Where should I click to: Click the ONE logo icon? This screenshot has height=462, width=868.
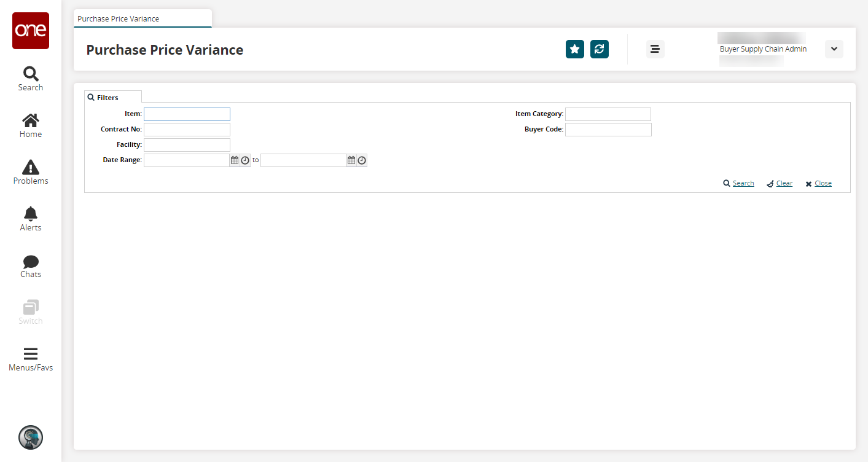pyautogui.click(x=31, y=31)
